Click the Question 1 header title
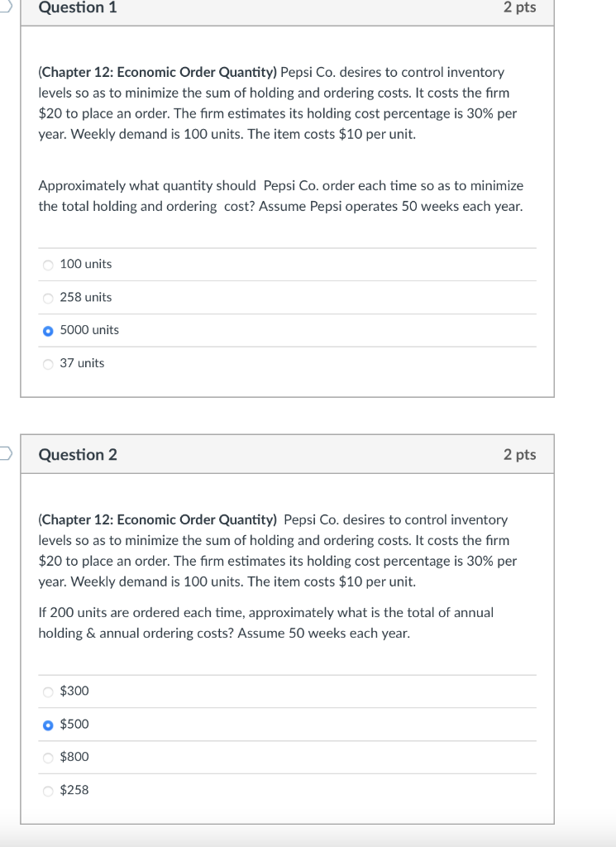Screen dimensions: 616x847 coord(75,7)
